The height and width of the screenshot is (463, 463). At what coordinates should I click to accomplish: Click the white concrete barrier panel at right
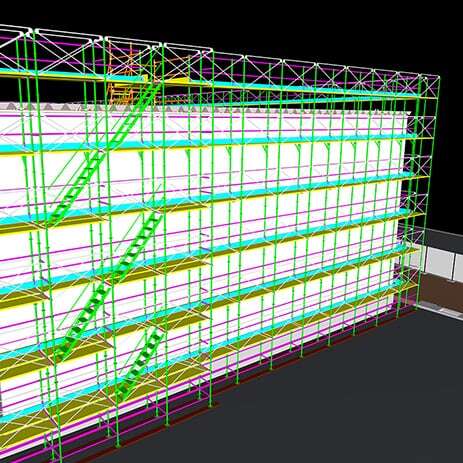(439, 262)
